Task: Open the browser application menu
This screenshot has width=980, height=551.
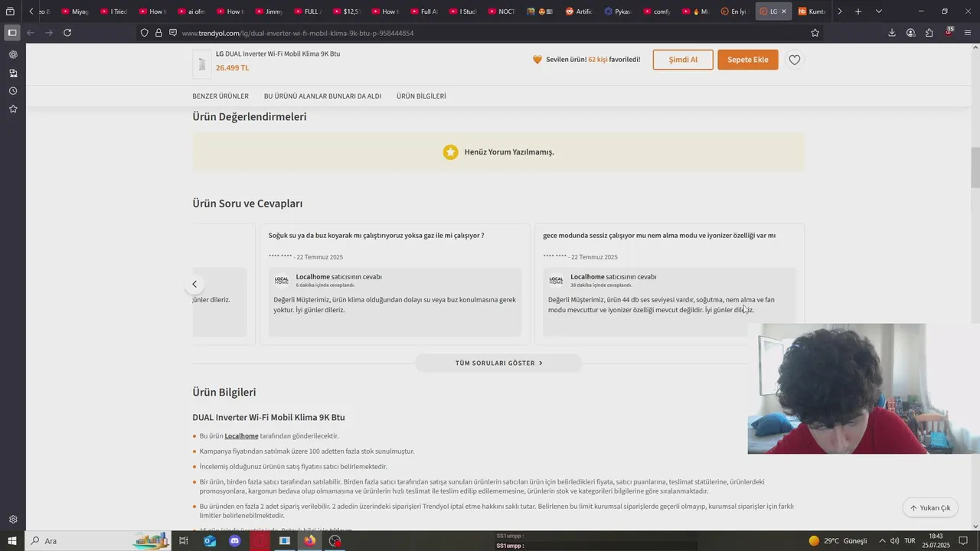Action: point(968,33)
